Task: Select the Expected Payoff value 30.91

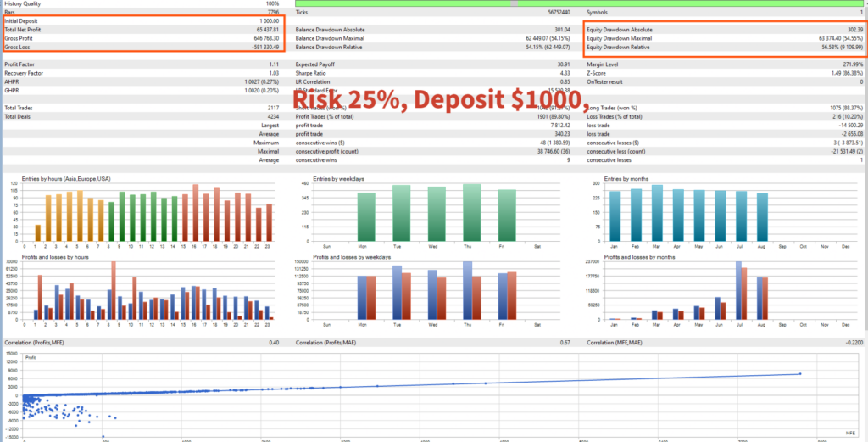Action: pos(565,64)
